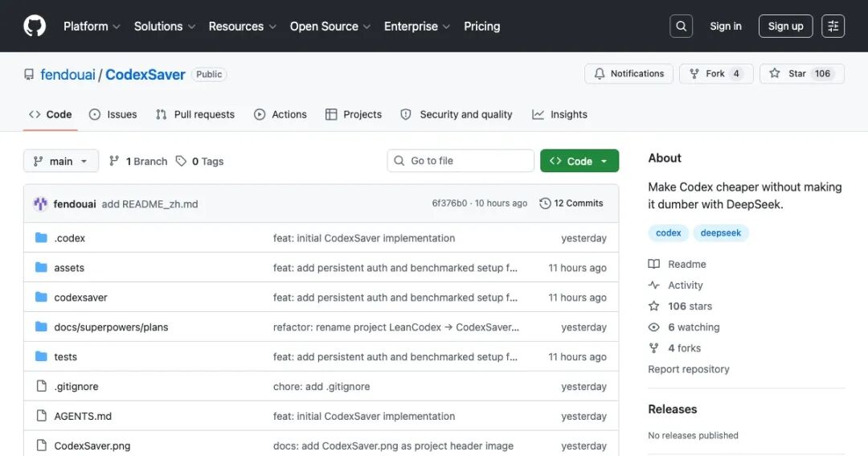This screenshot has height=456, width=868.
Task: Click the .gitignore file icon
Action: click(x=42, y=386)
